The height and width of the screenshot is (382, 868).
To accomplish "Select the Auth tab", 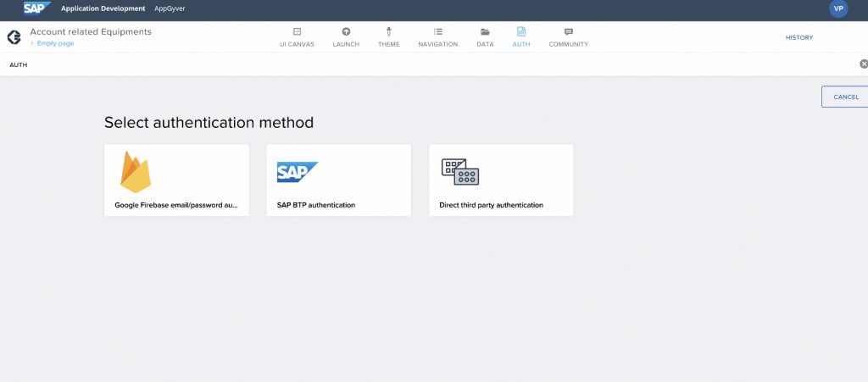I will click(x=521, y=37).
